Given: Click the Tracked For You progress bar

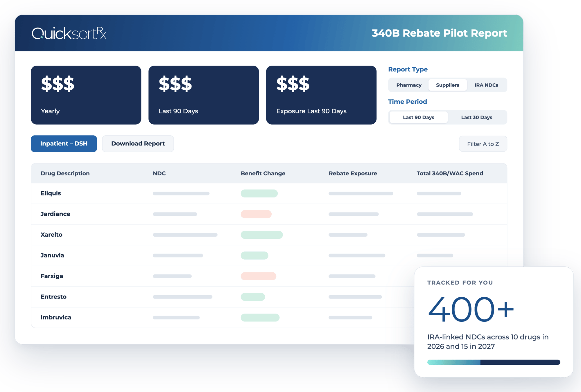Looking at the screenshot, I should tap(494, 362).
